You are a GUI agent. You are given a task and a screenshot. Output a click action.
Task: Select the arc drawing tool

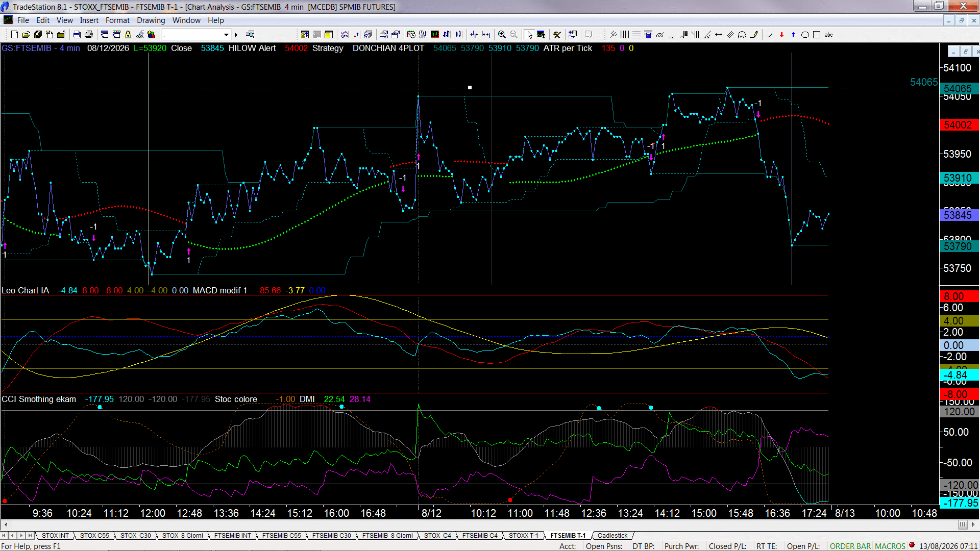click(770, 35)
